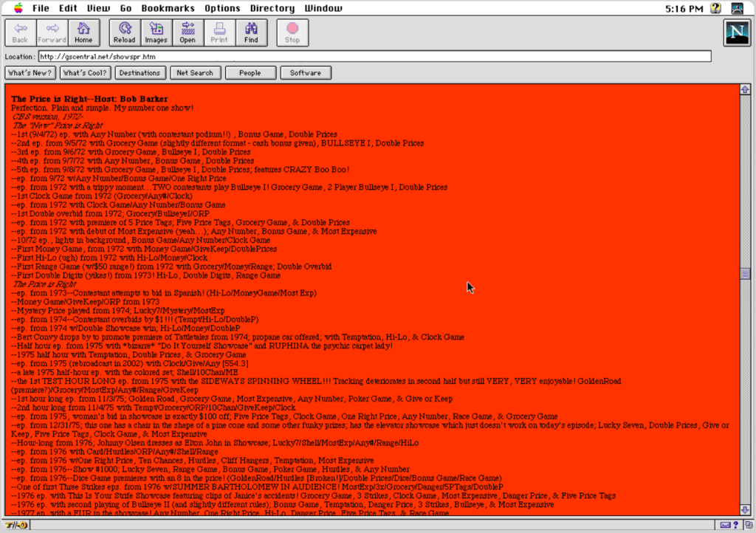Viewport: 756px width, 533px height.
Task: Click the Location URL field
Action: 295,55
